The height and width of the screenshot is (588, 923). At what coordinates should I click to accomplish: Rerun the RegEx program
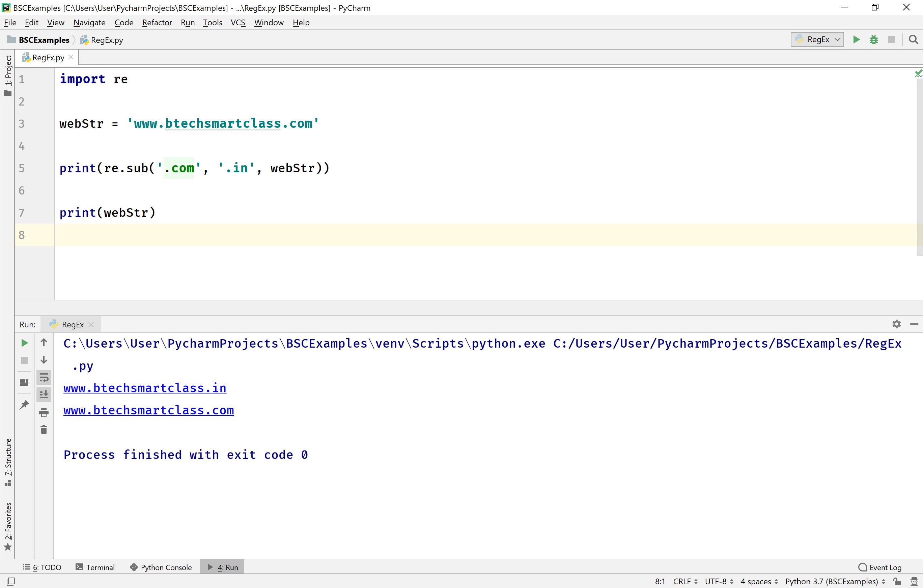pyautogui.click(x=24, y=343)
